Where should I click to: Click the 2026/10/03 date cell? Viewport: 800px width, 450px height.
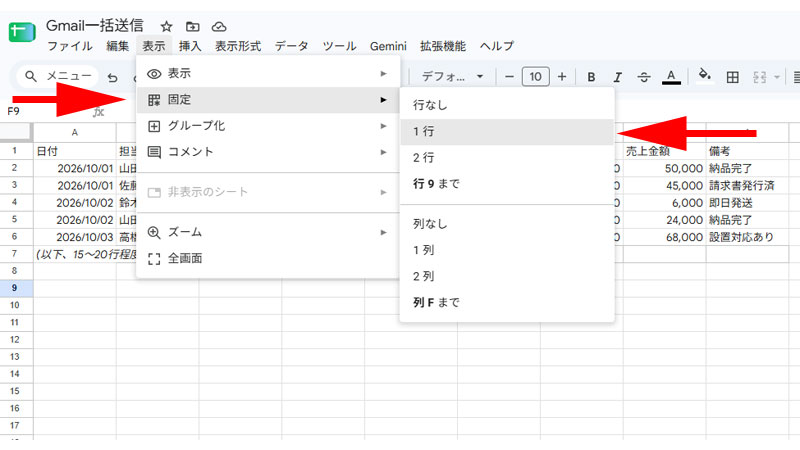point(74,237)
